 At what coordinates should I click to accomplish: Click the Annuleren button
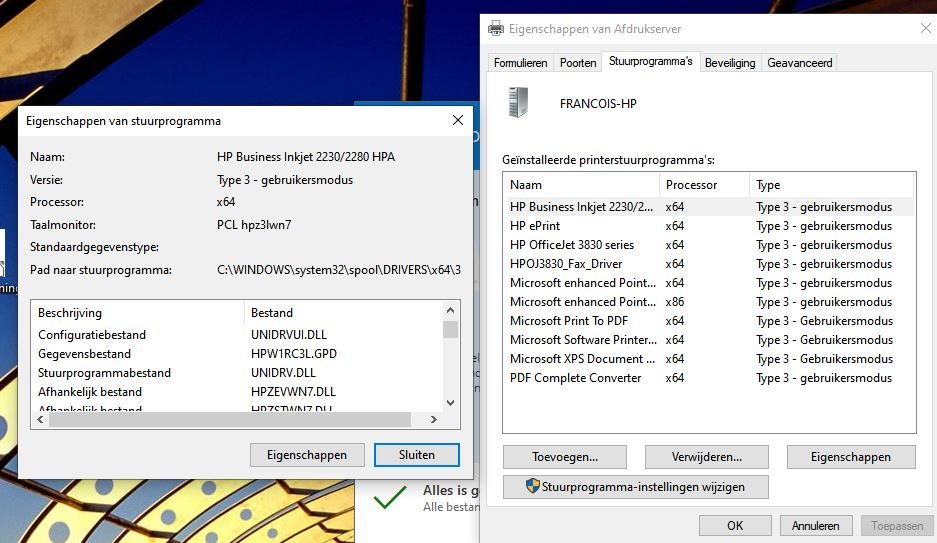point(816,526)
